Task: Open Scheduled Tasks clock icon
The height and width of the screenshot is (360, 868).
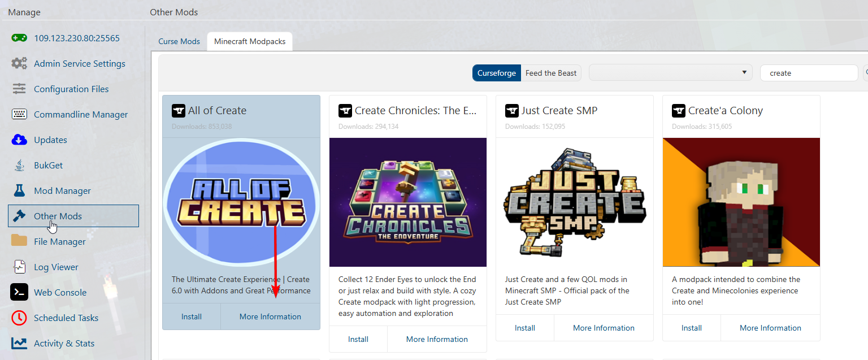Action: pos(19,318)
